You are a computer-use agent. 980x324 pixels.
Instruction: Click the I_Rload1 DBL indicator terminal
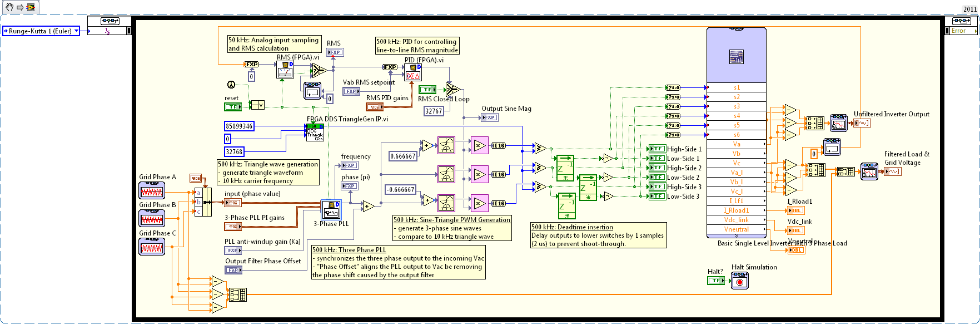pyautogui.click(x=796, y=210)
